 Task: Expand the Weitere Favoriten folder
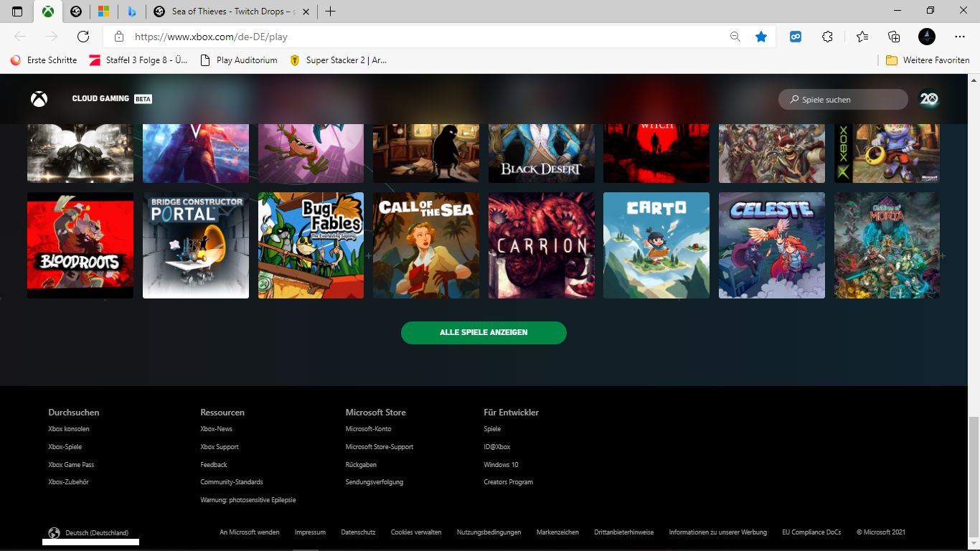tap(928, 60)
